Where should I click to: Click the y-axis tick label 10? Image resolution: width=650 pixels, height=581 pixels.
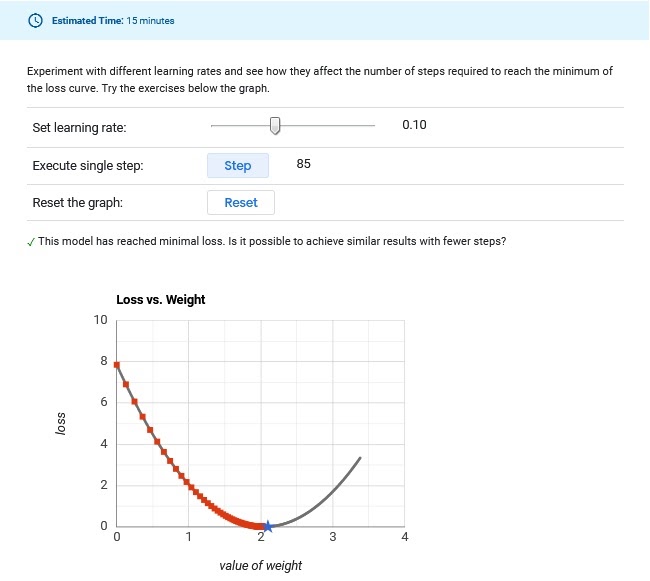click(100, 320)
